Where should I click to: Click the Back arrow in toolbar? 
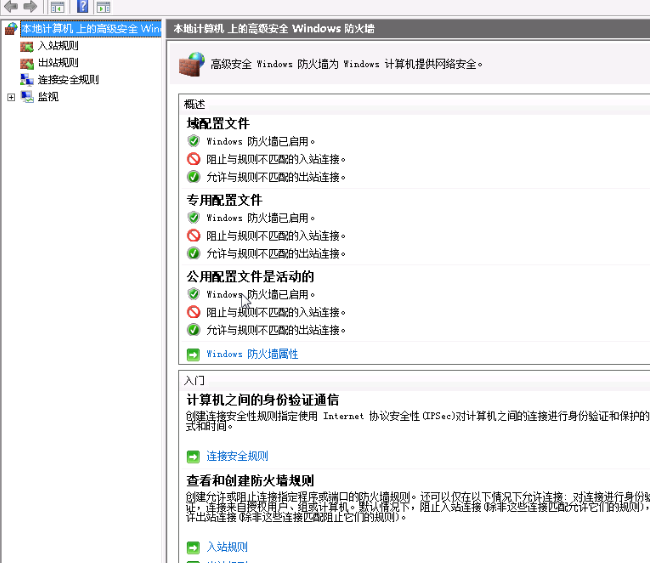click(11, 6)
